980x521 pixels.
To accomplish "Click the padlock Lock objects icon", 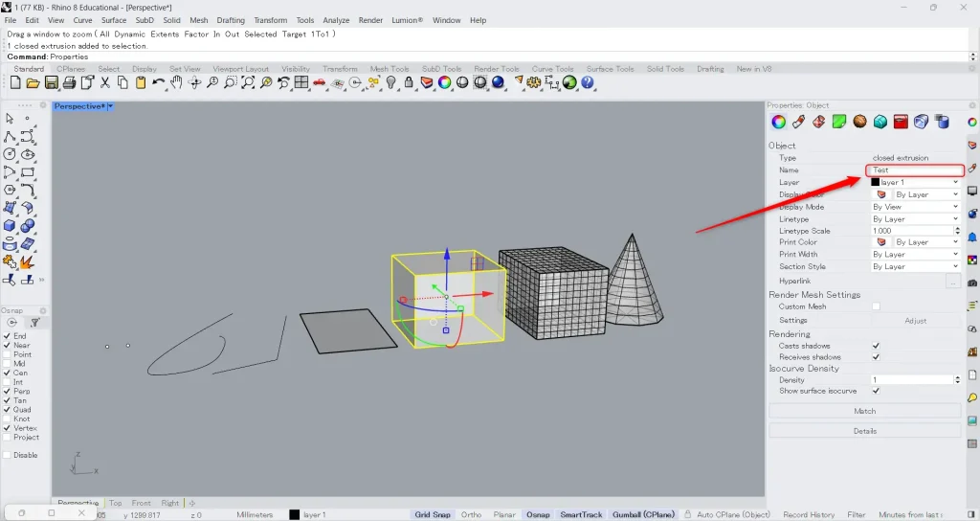I will (410, 83).
